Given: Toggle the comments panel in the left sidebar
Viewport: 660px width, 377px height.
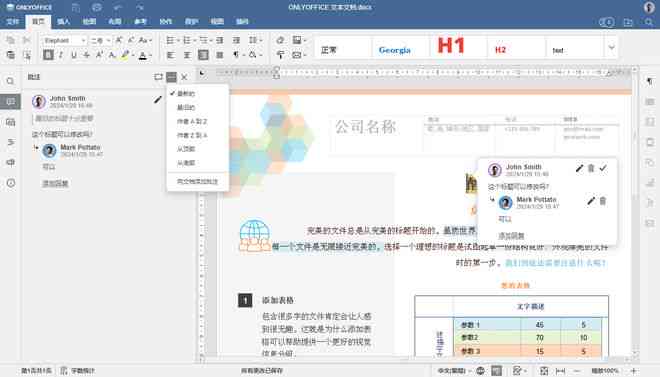Looking at the screenshot, I should click(x=11, y=101).
